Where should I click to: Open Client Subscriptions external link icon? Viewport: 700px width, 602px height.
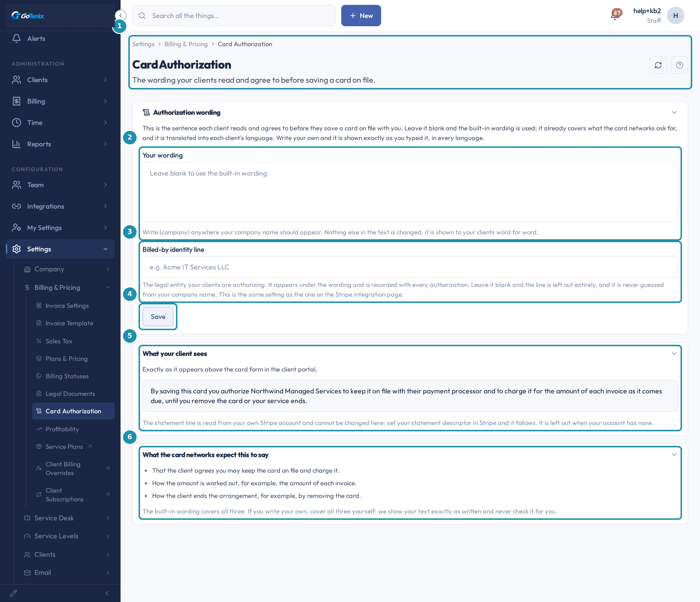[x=108, y=495]
